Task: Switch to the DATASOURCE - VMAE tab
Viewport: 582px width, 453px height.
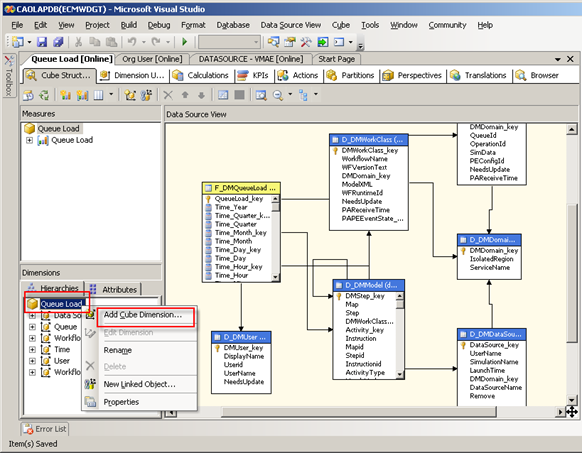Action: coord(251,59)
